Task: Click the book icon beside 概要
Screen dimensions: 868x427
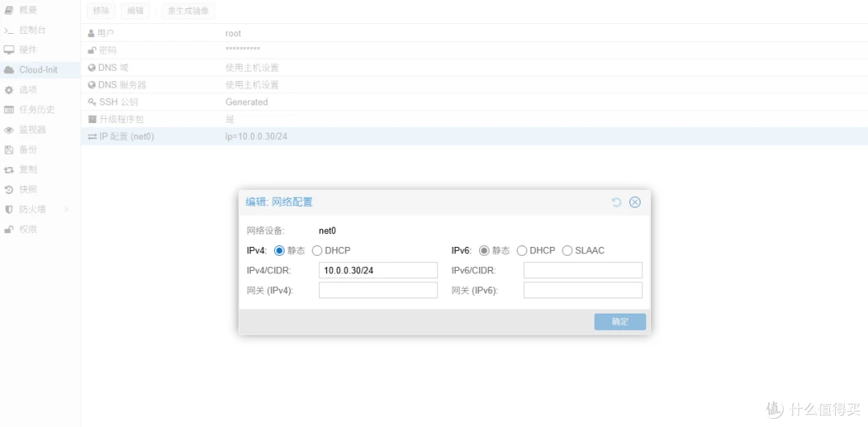Action: (x=8, y=10)
